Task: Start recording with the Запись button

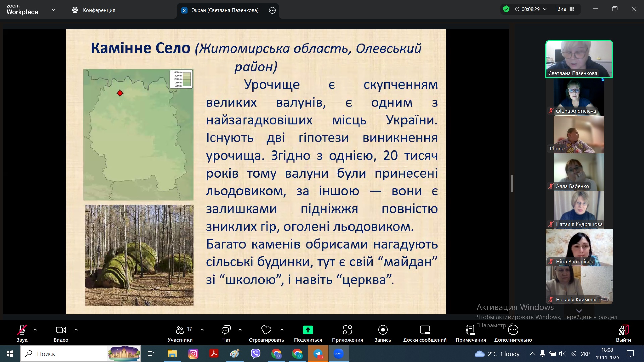Action: [x=383, y=330]
